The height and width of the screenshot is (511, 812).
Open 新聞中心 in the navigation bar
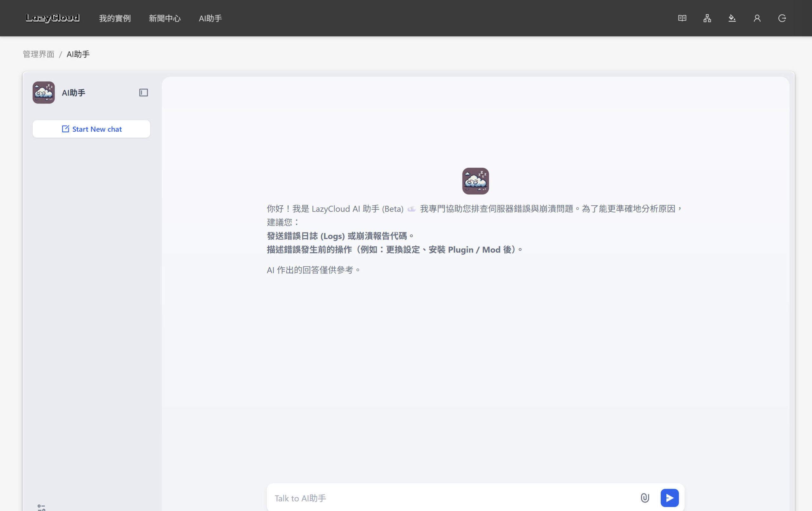165,18
